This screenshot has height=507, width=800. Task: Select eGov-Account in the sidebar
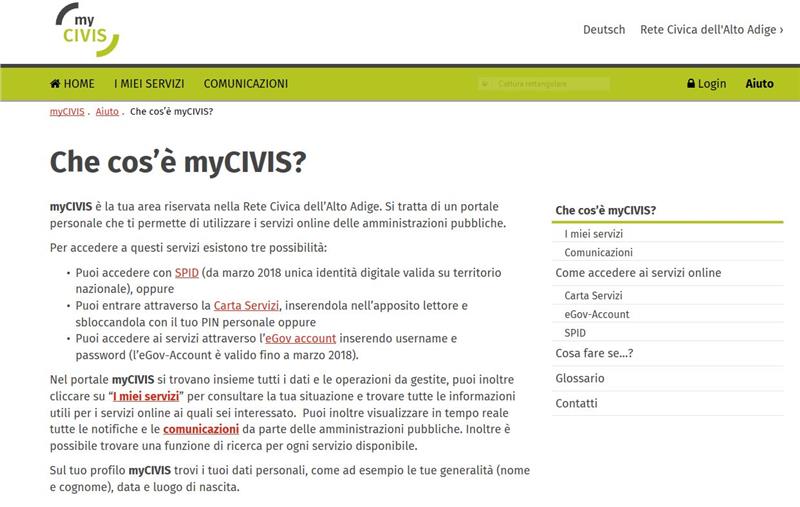[597, 314]
